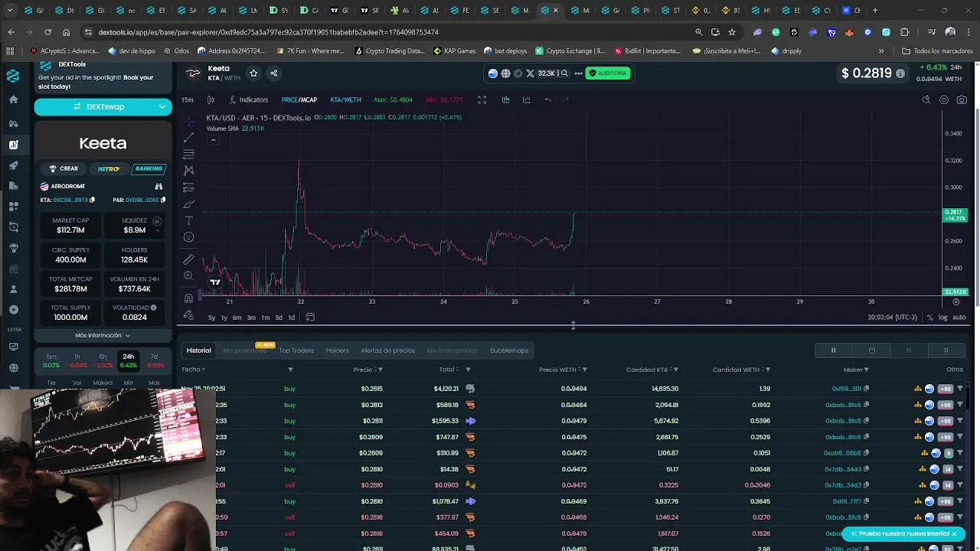Click the browser address bar

click(383, 32)
